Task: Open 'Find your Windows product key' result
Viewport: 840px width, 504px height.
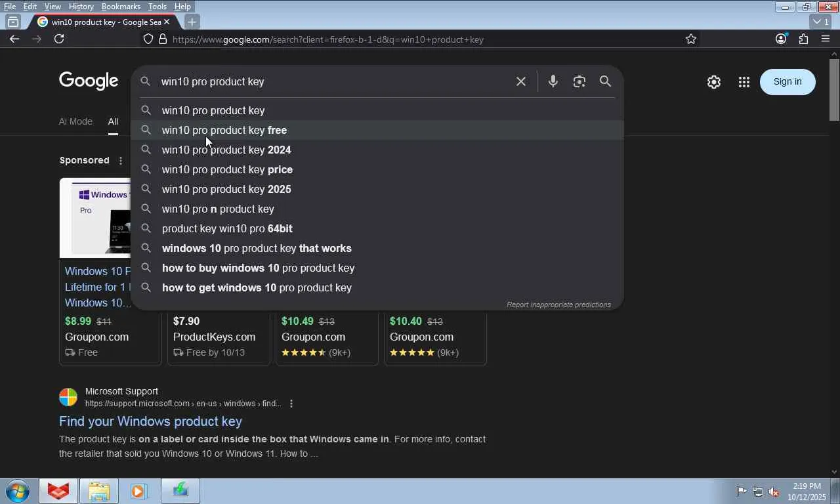Action: tap(150, 421)
